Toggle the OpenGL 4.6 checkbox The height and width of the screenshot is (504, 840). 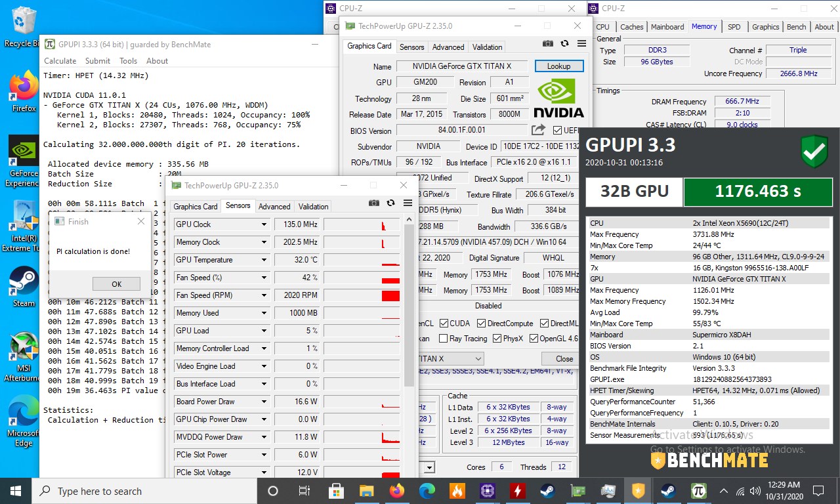[533, 339]
